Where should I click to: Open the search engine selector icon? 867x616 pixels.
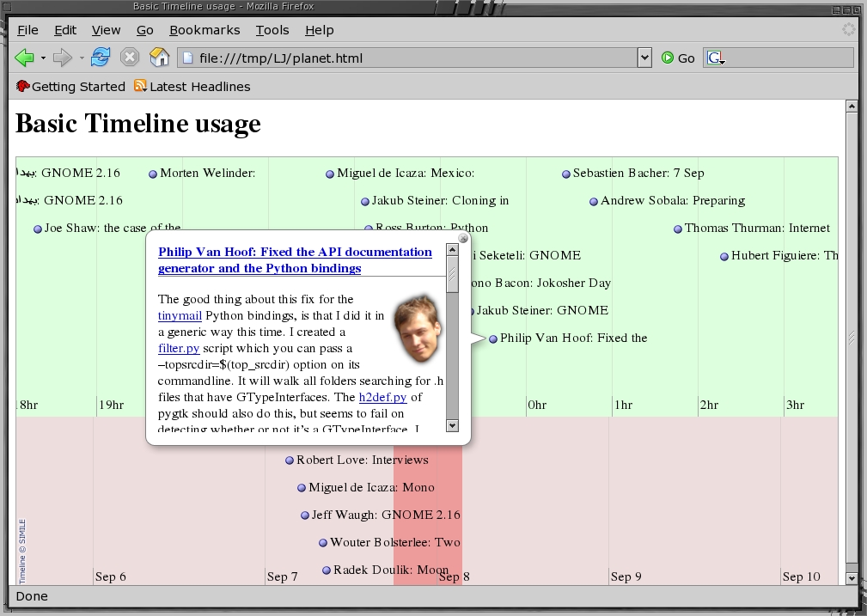coord(716,58)
